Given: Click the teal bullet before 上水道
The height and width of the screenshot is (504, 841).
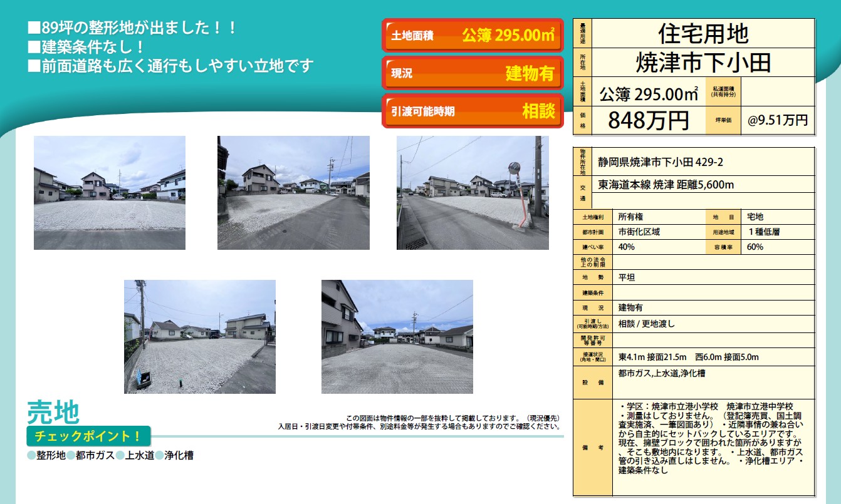Looking at the screenshot, I should (x=120, y=456).
